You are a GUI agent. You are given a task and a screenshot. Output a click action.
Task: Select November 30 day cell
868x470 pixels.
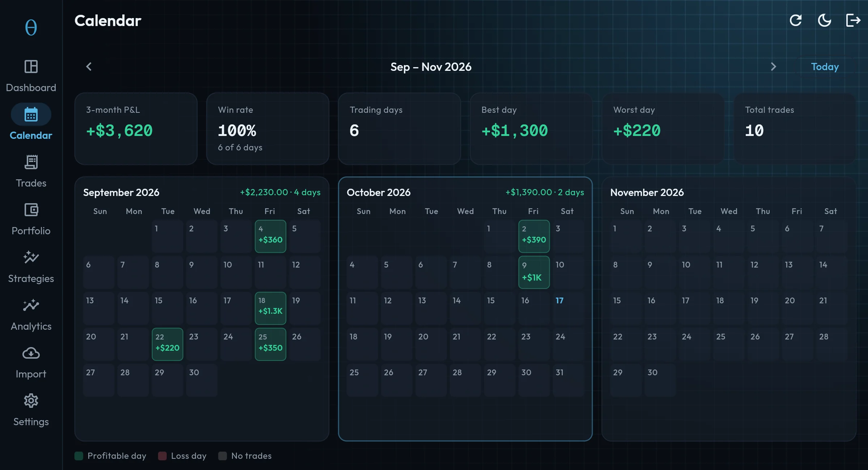(660, 380)
